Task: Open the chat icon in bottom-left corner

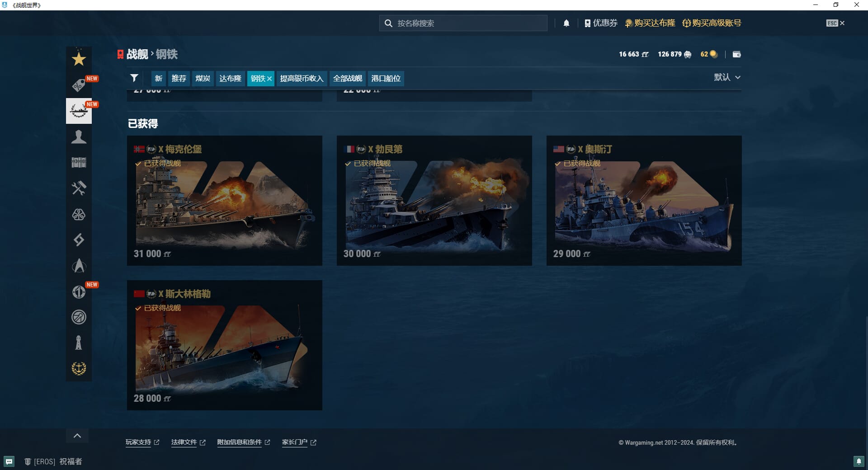Action: click(9, 461)
